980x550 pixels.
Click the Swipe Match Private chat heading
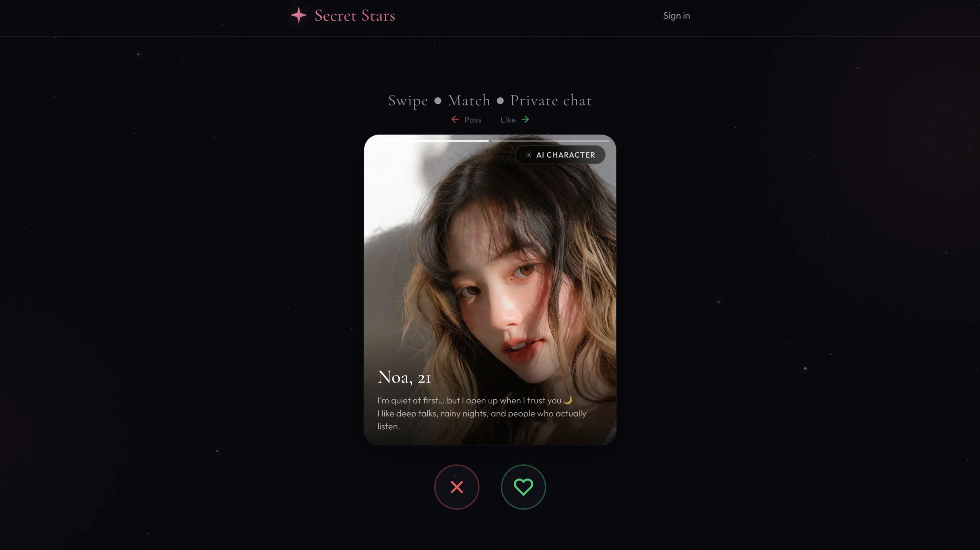point(490,101)
